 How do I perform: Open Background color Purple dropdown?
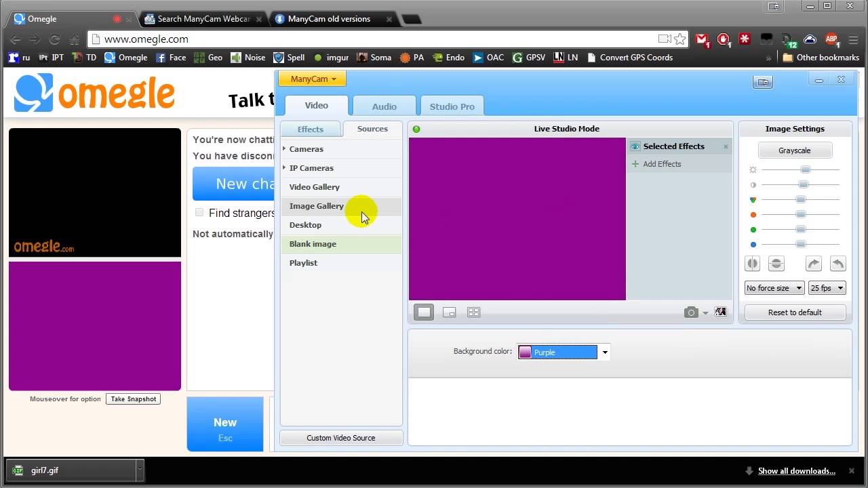click(563, 352)
